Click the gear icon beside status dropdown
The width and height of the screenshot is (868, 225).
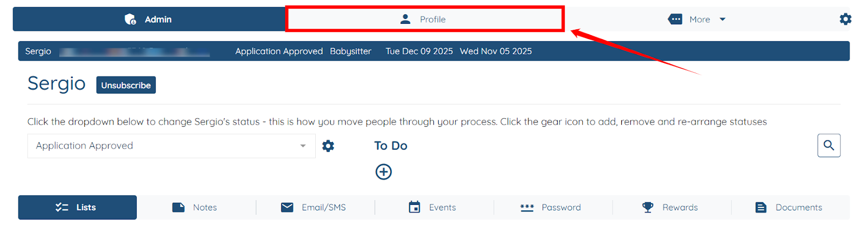328,146
